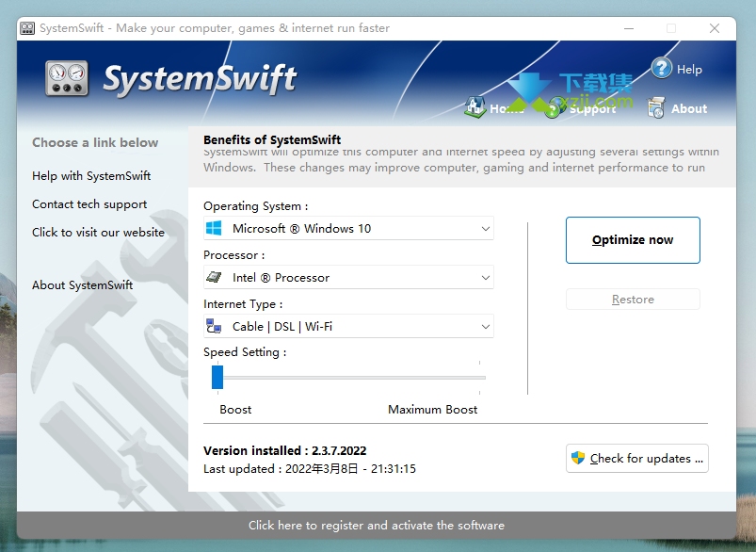Select Contact tech support link
This screenshot has height=552, width=756.
[x=89, y=204]
